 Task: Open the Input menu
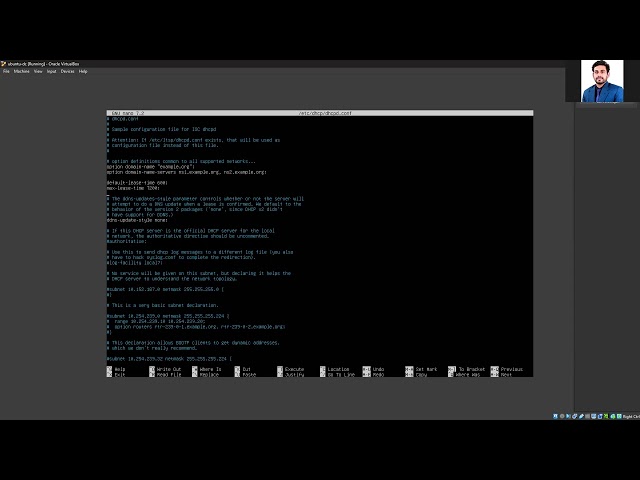(51, 71)
